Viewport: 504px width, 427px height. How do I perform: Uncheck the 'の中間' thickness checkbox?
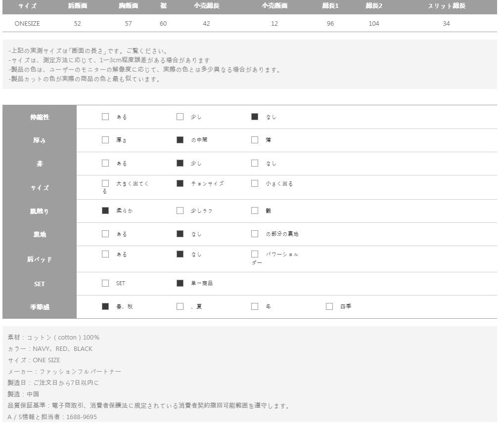click(180, 140)
